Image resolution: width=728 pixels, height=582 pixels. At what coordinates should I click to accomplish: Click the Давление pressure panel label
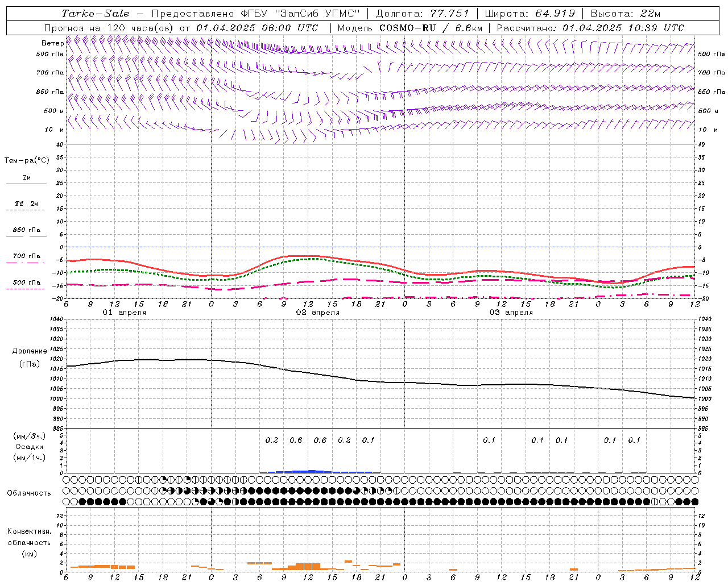[x=30, y=351]
